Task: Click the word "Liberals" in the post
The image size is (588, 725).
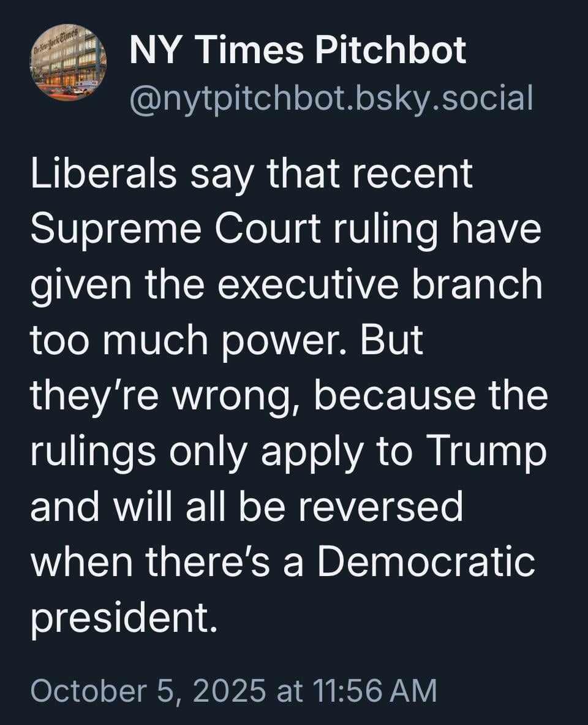Action: tap(104, 173)
